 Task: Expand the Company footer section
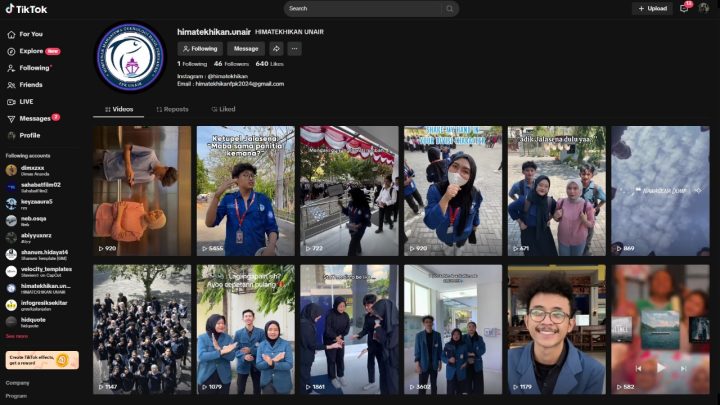17,382
